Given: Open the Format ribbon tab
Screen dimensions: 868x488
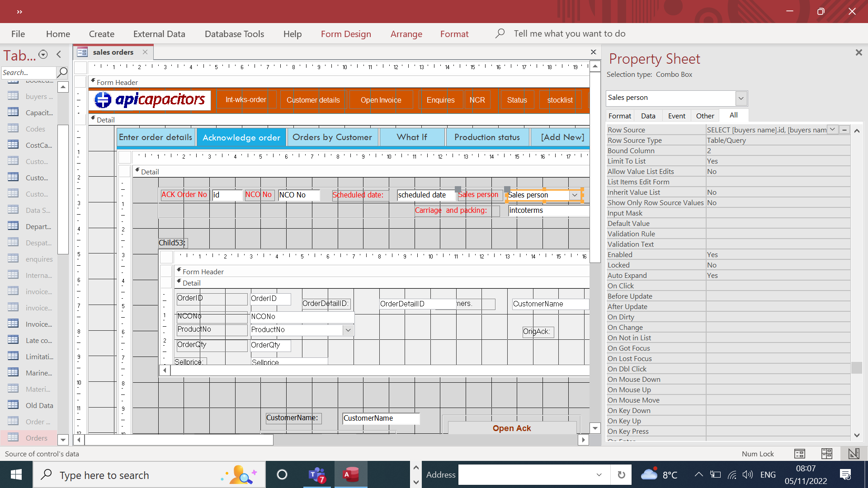Looking at the screenshot, I should pos(454,34).
